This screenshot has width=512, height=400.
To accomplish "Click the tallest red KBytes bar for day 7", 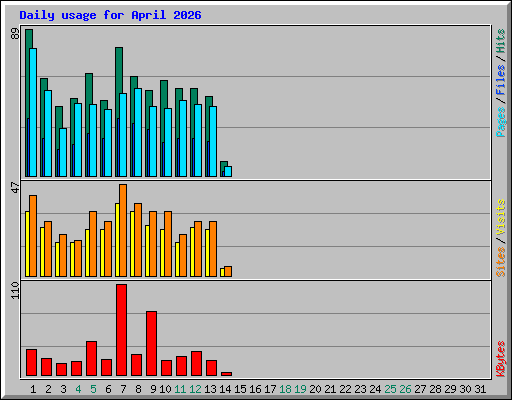I will pyautogui.click(x=121, y=330).
